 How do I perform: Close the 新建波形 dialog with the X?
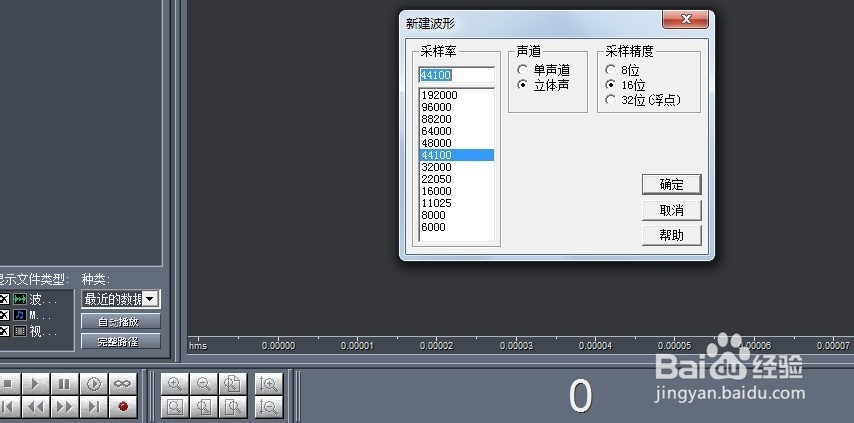point(686,20)
